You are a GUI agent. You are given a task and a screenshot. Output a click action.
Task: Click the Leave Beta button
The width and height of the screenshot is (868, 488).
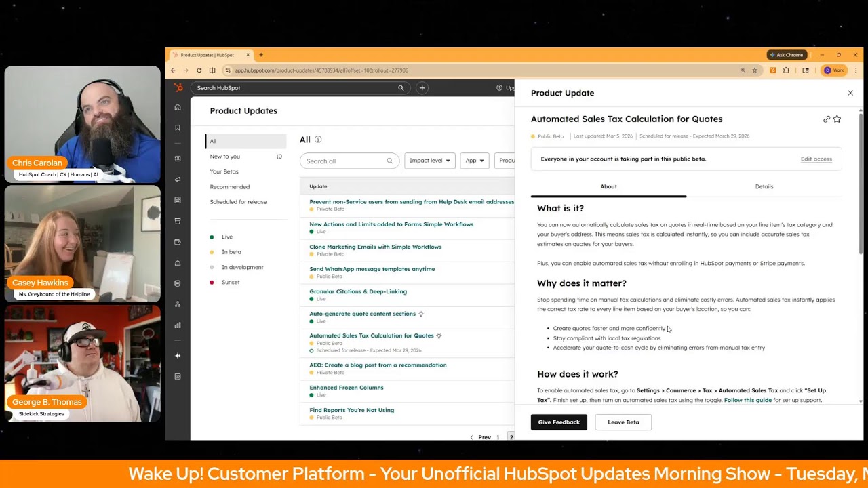pyautogui.click(x=623, y=422)
